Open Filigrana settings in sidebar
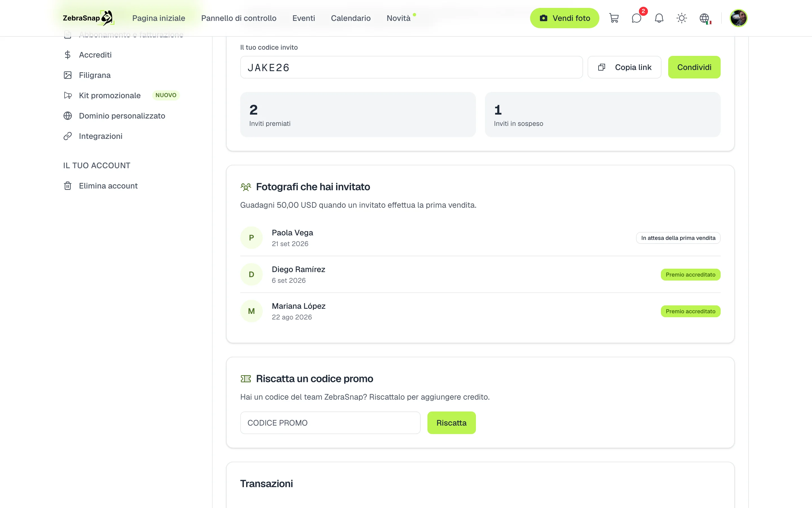This screenshot has height=508, width=812. coord(95,75)
